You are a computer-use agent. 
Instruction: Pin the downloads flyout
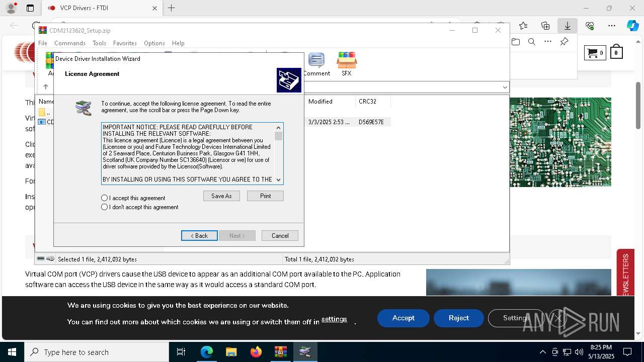(x=564, y=42)
